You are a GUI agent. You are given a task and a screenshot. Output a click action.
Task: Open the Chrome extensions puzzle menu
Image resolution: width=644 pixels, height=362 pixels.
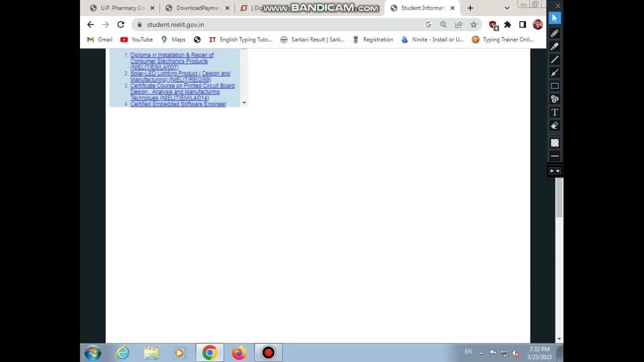[508, 25]
